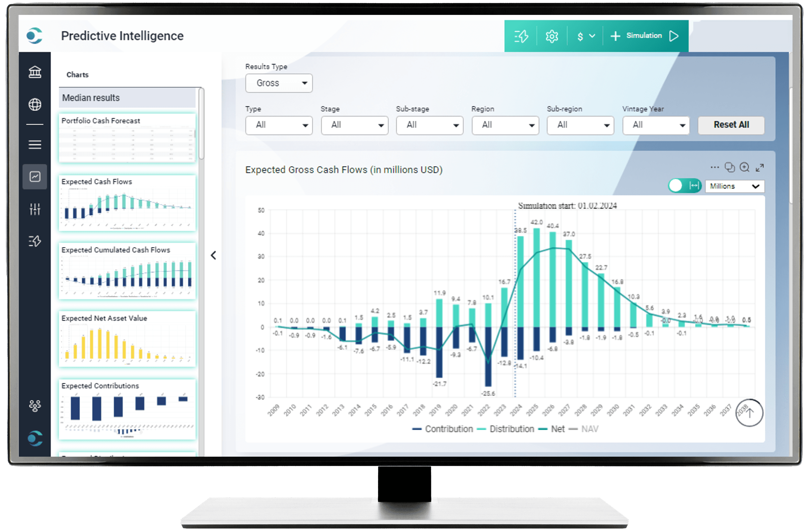
Task: Toggle Contribution series in legend
Action: [x=442, y=429]
